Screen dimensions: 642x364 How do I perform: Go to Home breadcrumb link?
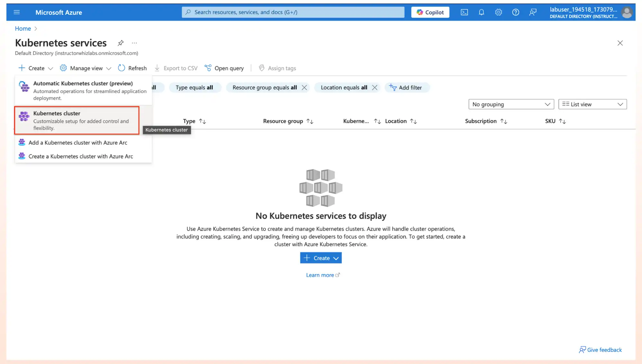[x=23, y=29]
